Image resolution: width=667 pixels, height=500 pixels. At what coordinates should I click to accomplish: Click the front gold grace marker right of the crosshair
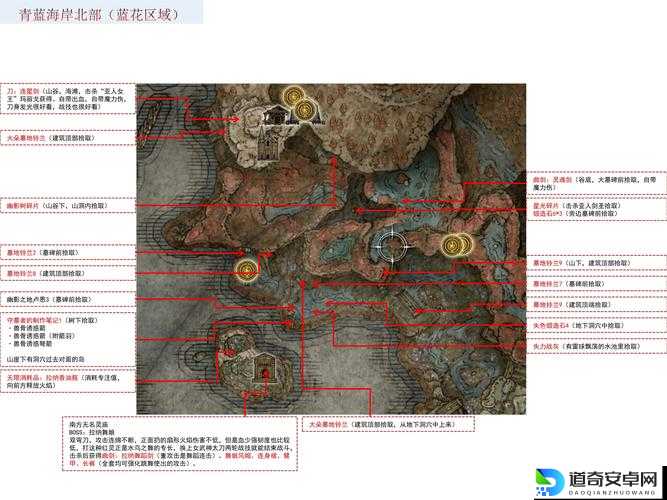pos(453,246)
